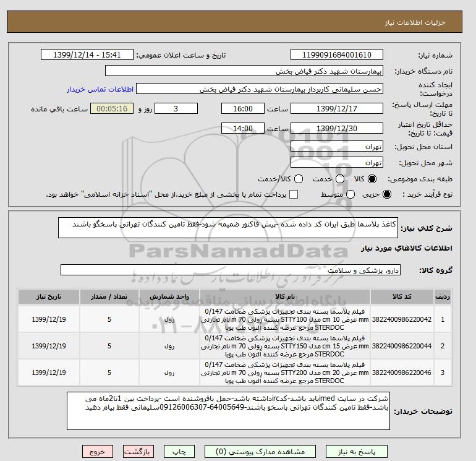The image size is (476, 461).
Task: Click the 'تاریخ نیاز' column header
Action: (49, 296)
